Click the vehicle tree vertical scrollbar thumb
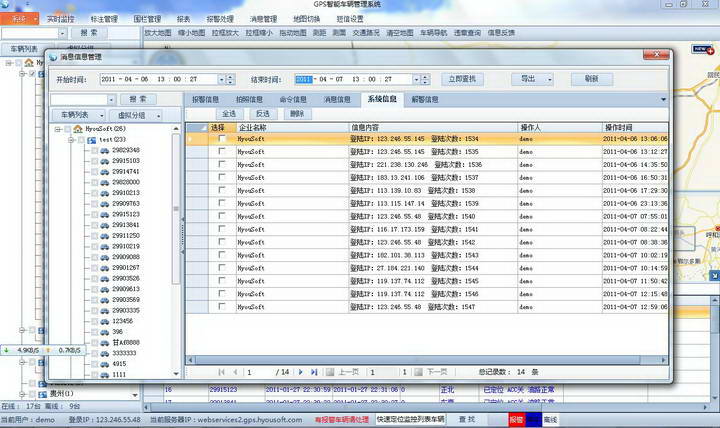This screenshot has width=720, height=428. pos(175,209)
